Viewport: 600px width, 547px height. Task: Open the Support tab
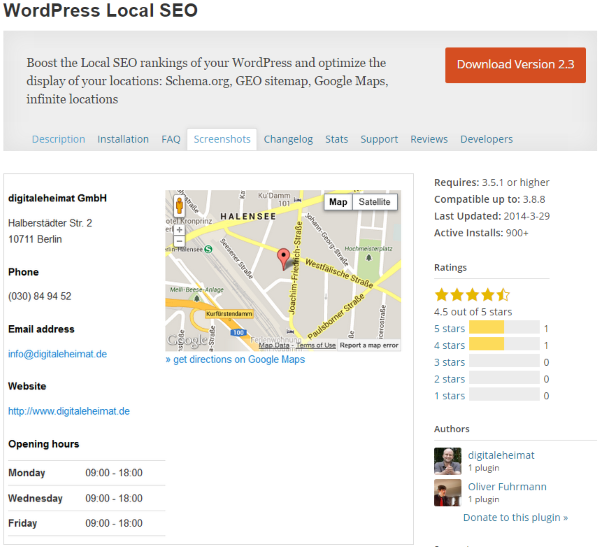(379, 139)
